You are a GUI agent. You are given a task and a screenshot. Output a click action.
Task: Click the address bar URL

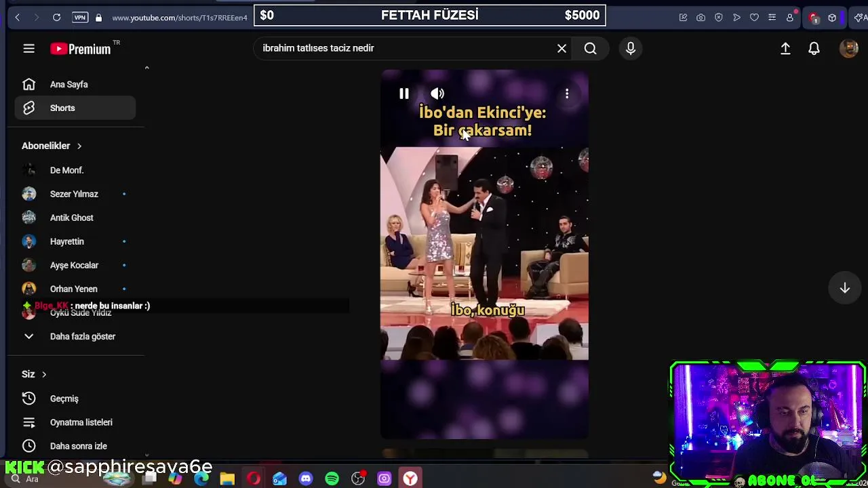[180, 18]
